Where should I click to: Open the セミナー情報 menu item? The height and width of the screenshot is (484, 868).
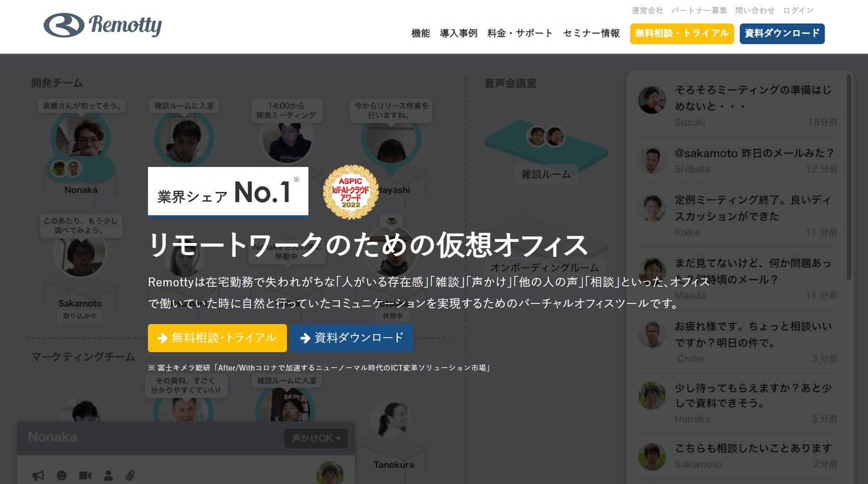[591, 33]
